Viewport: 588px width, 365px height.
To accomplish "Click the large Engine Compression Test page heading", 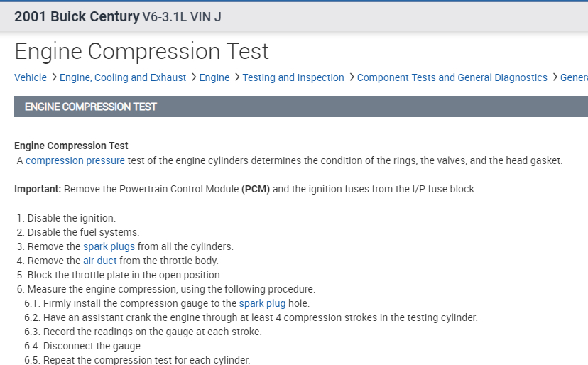I will (x=141, y=51).
